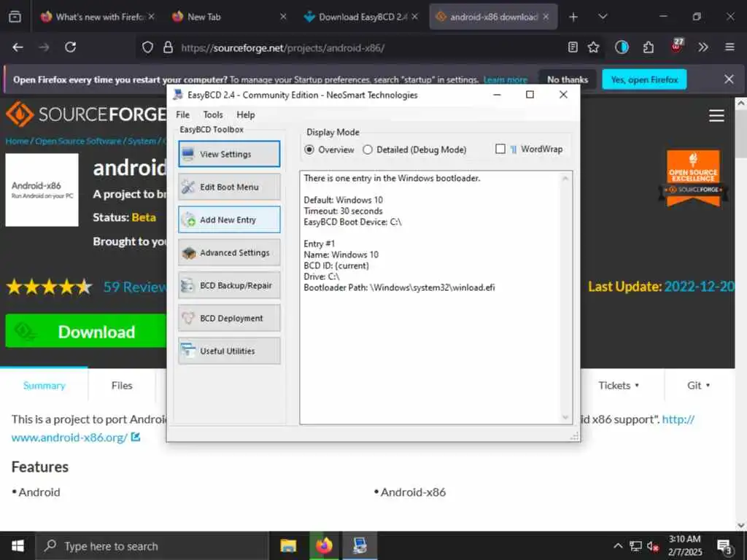Open Learn more link in notification bar

pos(506,79)
